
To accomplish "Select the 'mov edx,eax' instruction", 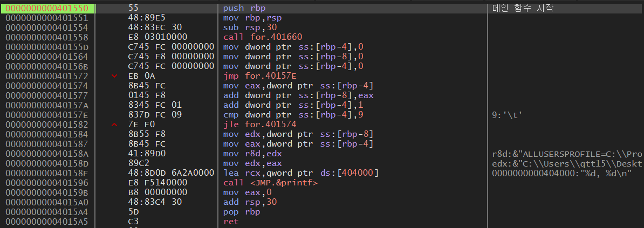I will click(x=252, y=163).
